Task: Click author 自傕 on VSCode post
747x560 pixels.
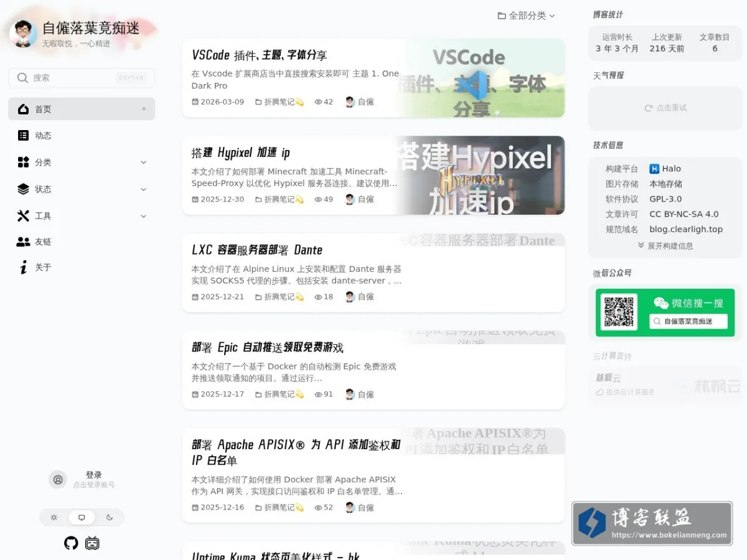Action: tap(360, 102)
